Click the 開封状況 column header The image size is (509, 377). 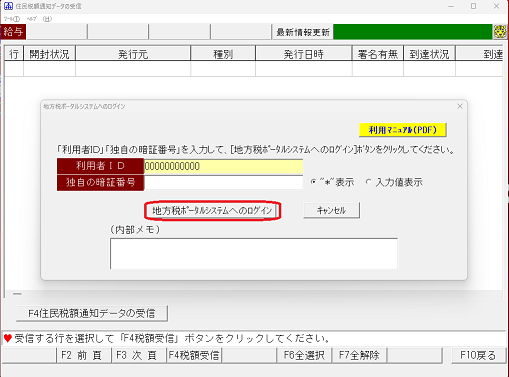pos(49,54)
